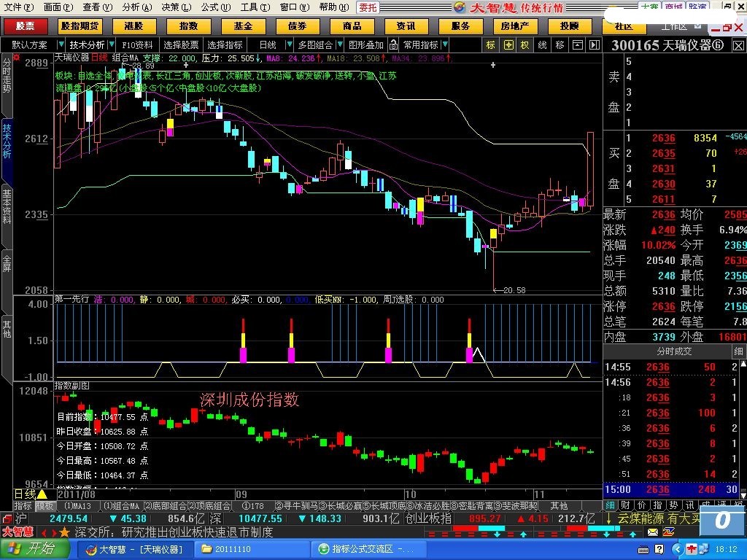Open the 默认方案 dropdown arrow
This screenshot has width=747, height=560.
tap(61, 44)
